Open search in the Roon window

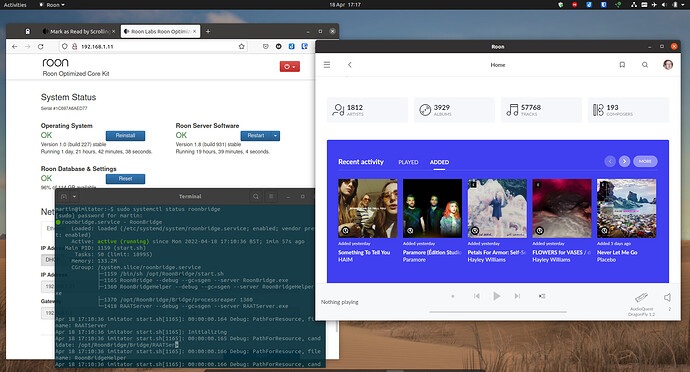(645, 65)
